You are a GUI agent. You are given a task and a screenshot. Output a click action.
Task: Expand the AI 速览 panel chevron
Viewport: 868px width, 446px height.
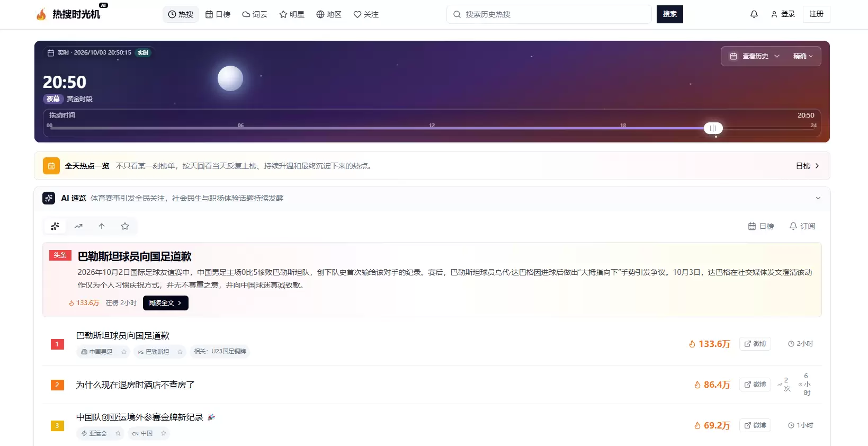[818, 198]
